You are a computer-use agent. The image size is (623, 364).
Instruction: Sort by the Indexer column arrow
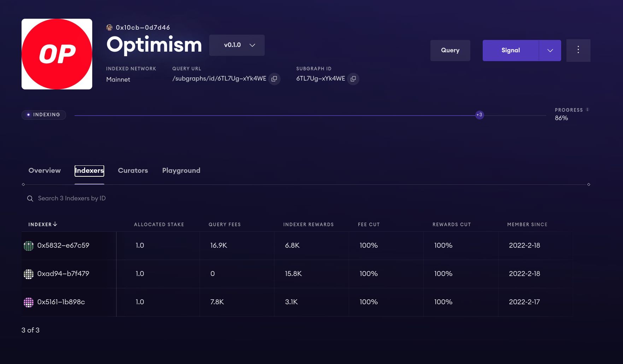pyautogui.click(x=55, y=224)
